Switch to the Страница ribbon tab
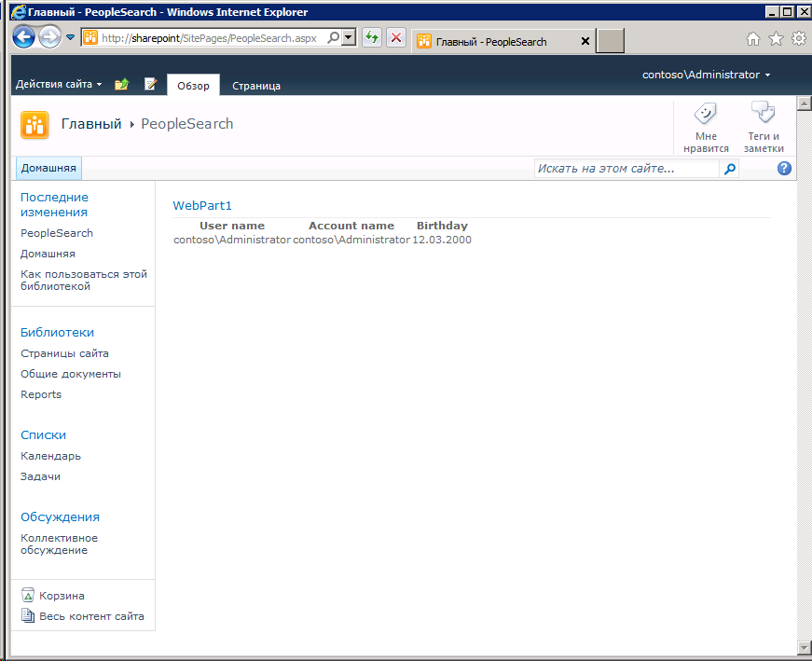 point(256,86)
